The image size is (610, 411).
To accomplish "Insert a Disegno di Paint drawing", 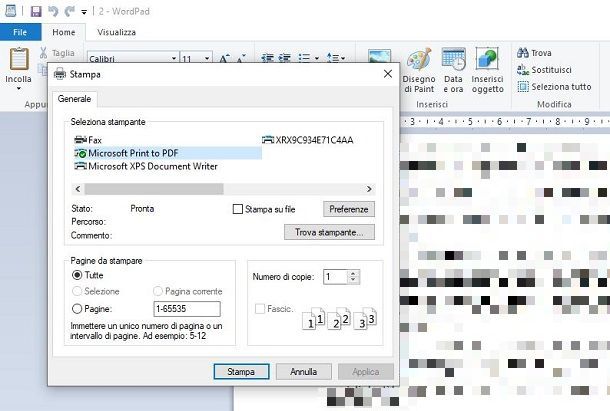I will (x=419, y=70).
